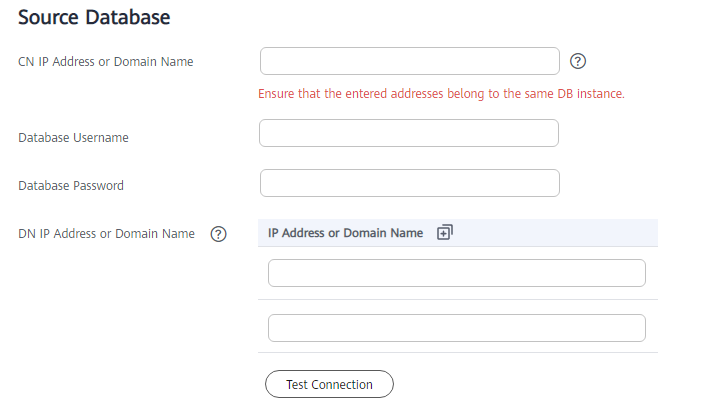The image size is (705, 408).
Task: Select the Database Username label text
Action: (x=73, y=138)
